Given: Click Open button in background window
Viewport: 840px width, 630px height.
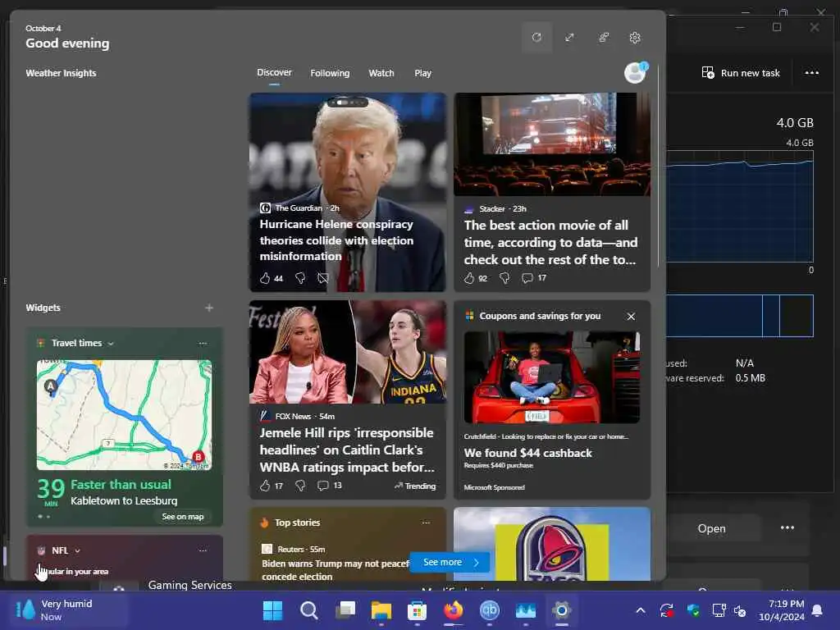Looking at the screenshot, I should pyautogui.click(x=711, y=528).
